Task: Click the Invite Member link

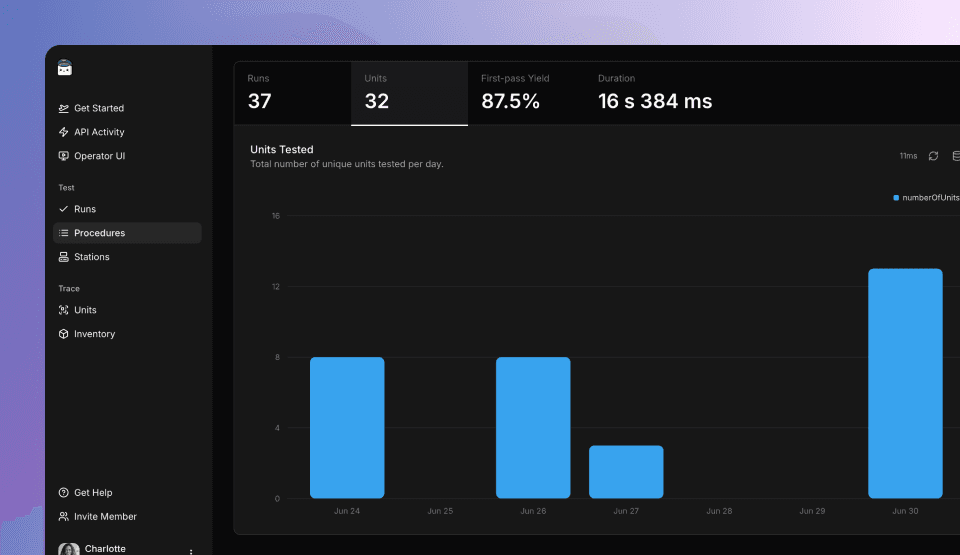Action: tap(105, 517)
